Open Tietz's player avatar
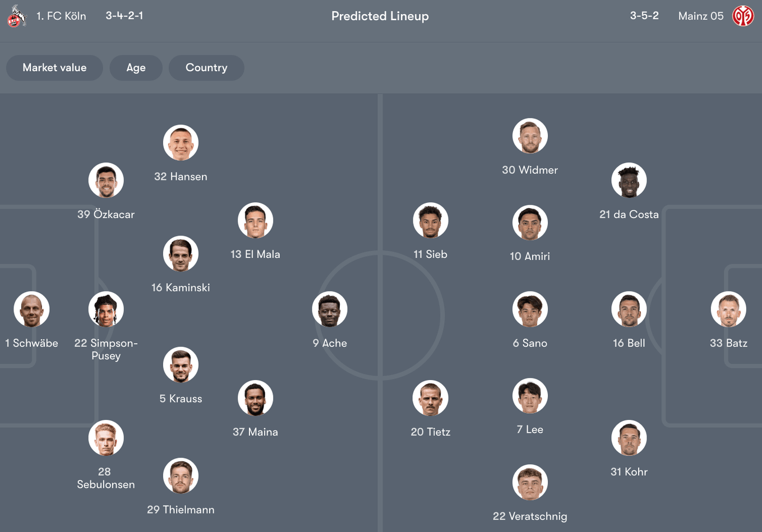This screenshot has height=532, width=762. [431, 399]
